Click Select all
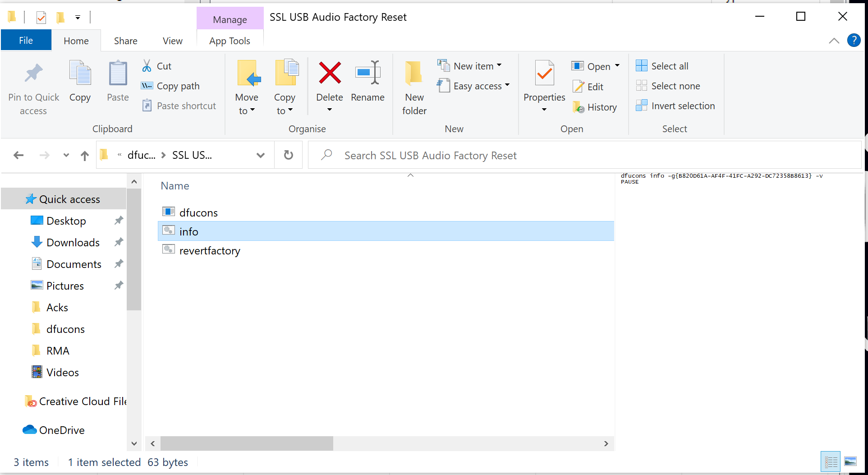868x475 pixels. (662, 66)
